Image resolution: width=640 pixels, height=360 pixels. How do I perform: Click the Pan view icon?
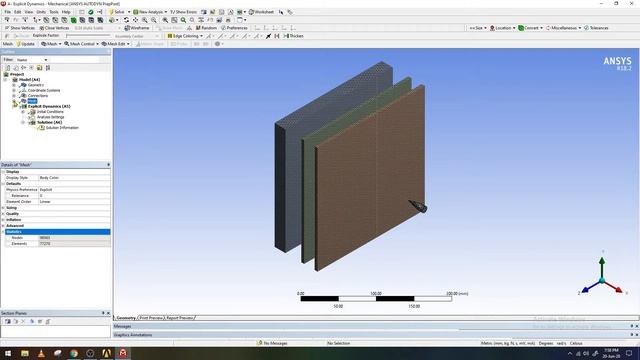pyautogui.click(x=135, y=20)
